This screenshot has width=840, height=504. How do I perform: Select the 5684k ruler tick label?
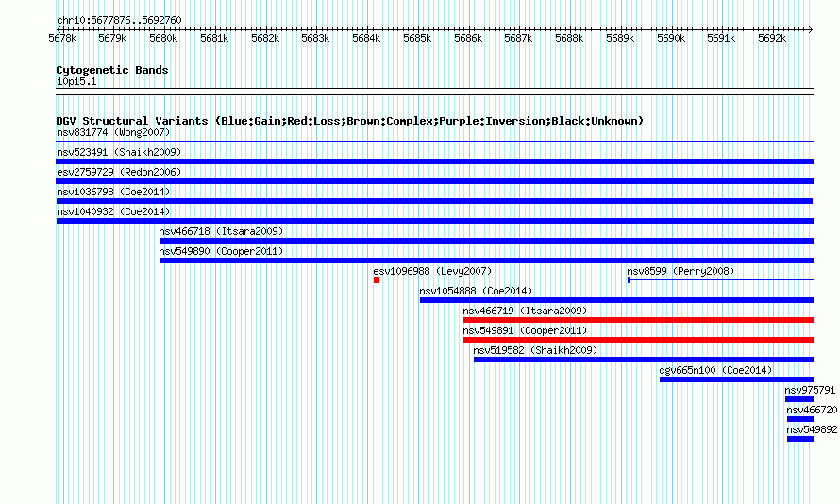pos(366,38)
